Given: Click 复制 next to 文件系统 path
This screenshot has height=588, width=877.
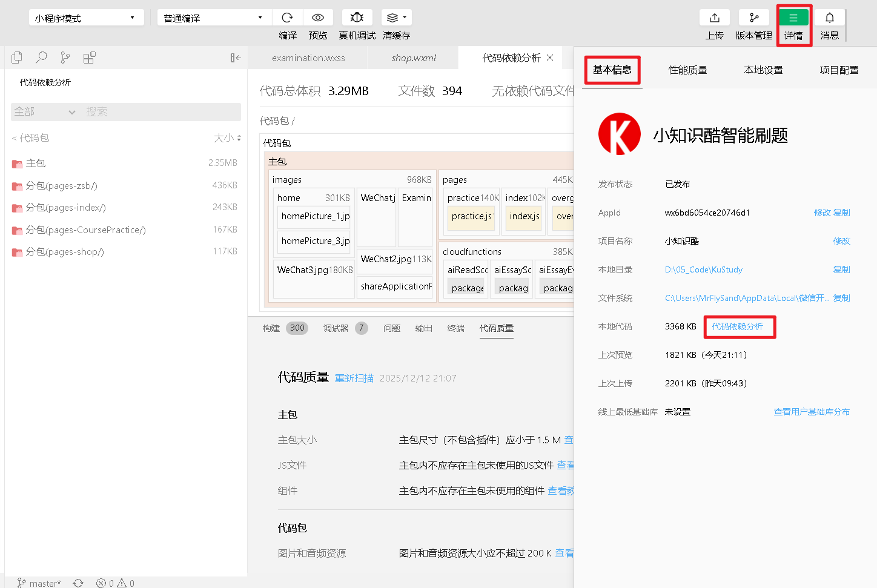Looking at the screenshot, I should pos(842,298).
